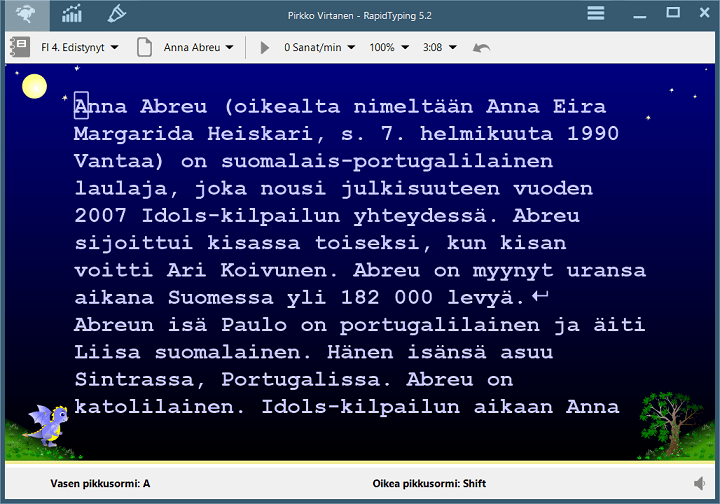
Task: Open the 3:08 time dropdown
Action: (x=439, y=47)
